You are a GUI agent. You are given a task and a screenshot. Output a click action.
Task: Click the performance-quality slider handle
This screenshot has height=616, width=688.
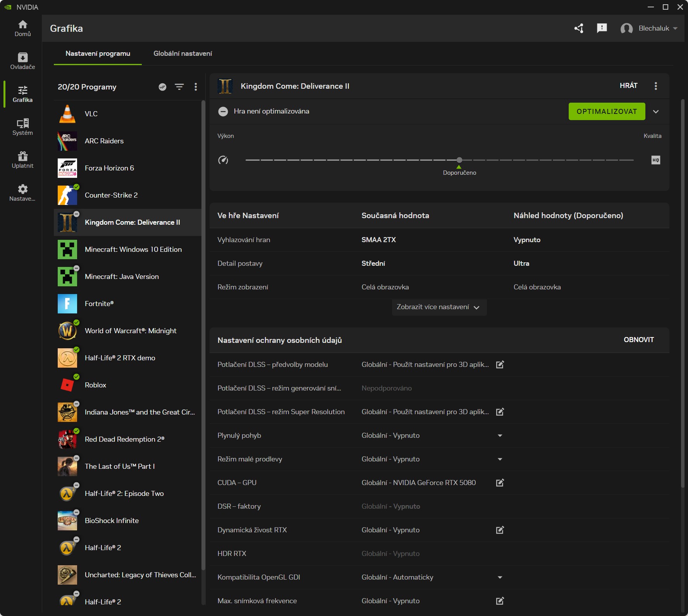coord(459,160)
